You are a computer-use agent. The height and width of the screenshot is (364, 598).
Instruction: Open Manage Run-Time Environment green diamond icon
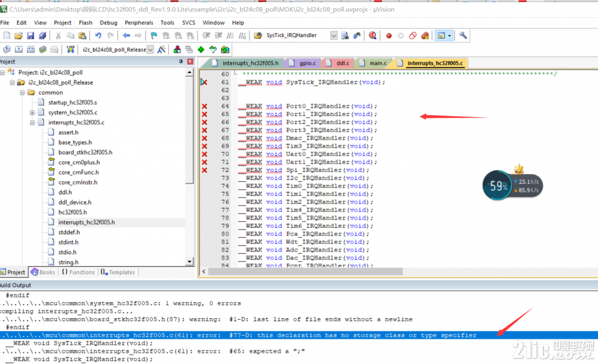(x=201, y=49)
